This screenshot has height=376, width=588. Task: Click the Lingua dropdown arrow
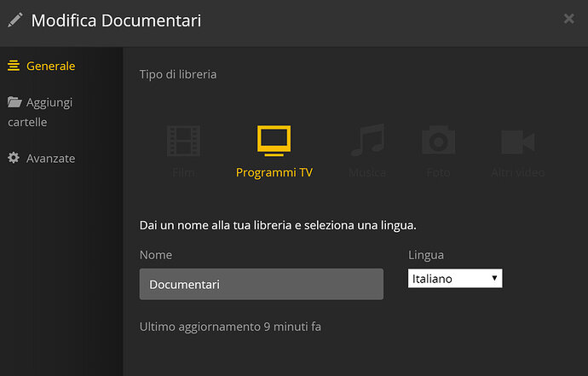[x=494, y=278]
